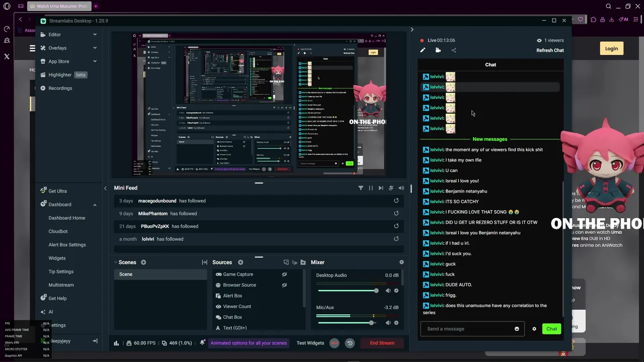Screen dimensions: 644x362
Task: Click Animated options for all your scenes
Action: tap(249, 343)
